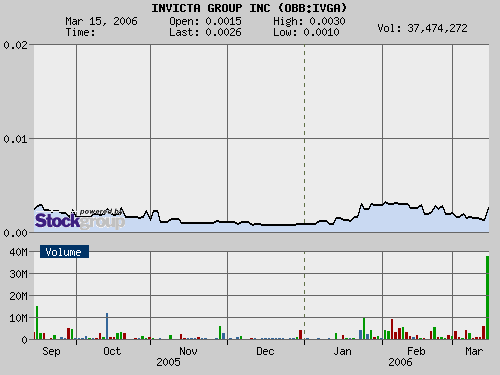Click the Time: label

(80, 32)
